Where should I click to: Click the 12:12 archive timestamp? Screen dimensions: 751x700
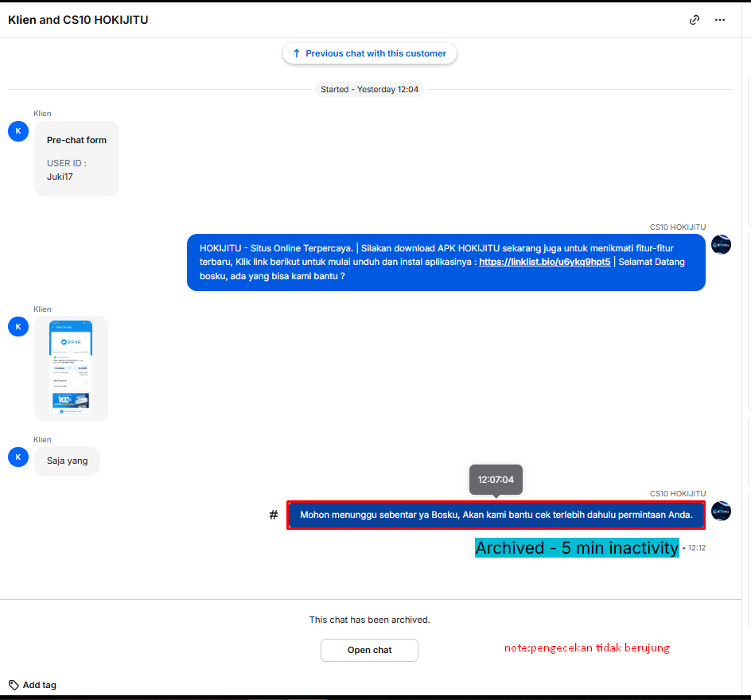(697, 548)
